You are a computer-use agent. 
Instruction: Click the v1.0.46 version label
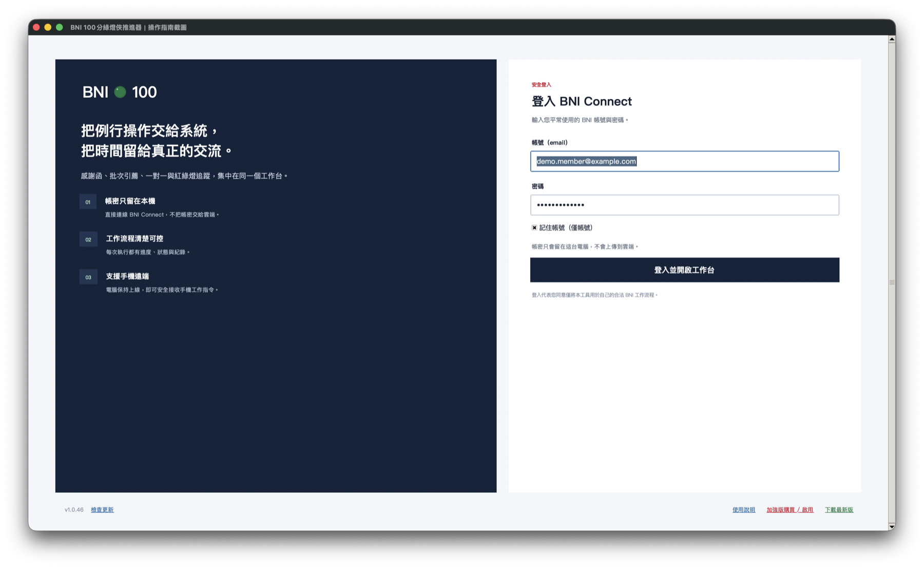[x=74, y=509]
